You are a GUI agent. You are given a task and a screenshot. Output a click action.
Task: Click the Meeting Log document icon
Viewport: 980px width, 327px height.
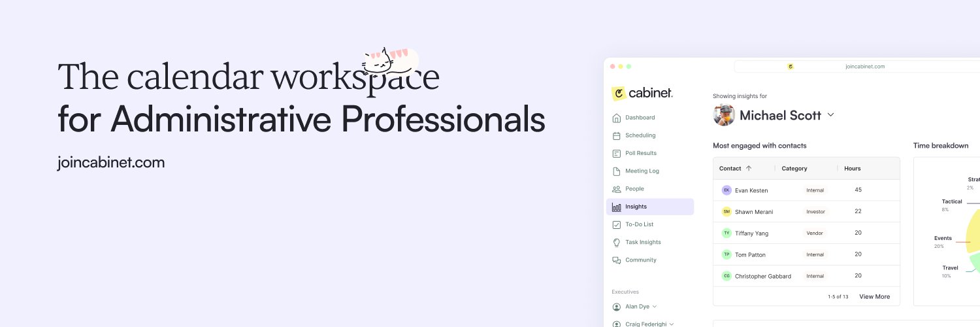(616, 171)
